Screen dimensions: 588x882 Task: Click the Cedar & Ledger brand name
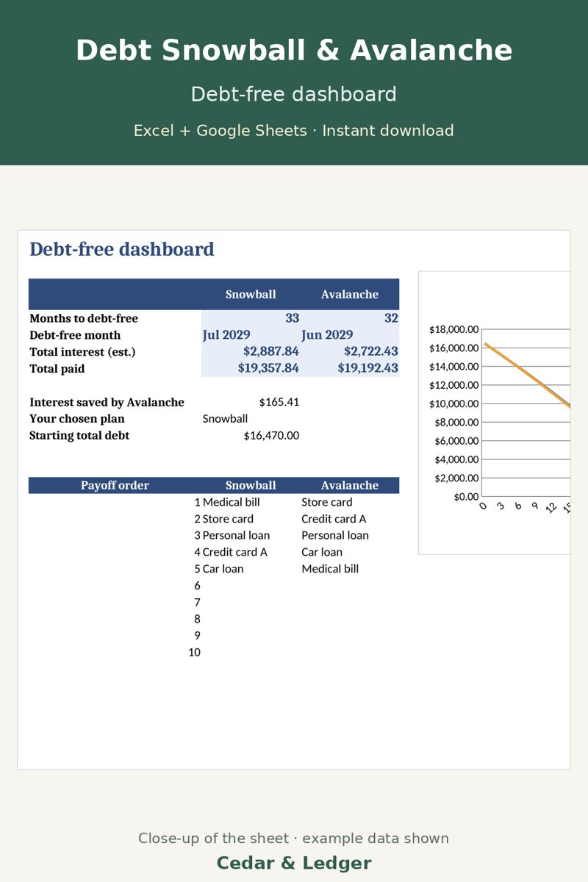pyautogui.click(x=294, y=863)
